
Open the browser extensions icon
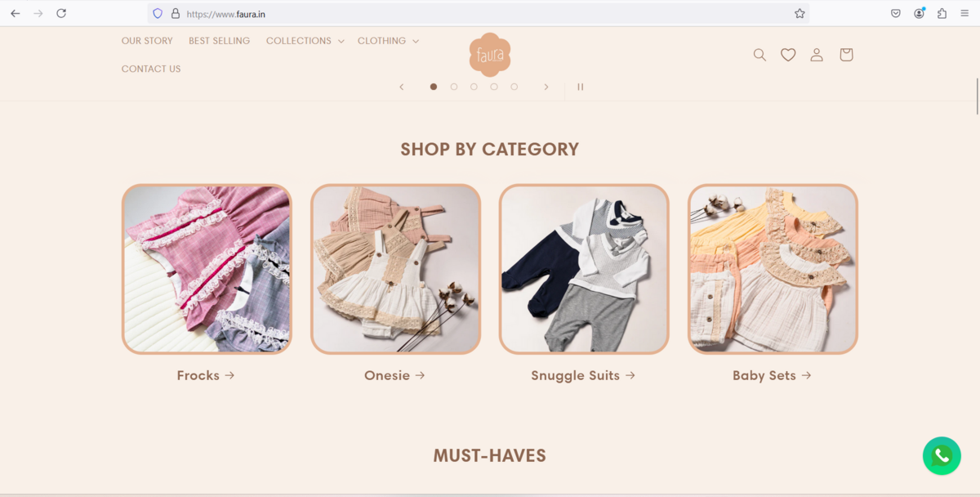pos(942,13)
